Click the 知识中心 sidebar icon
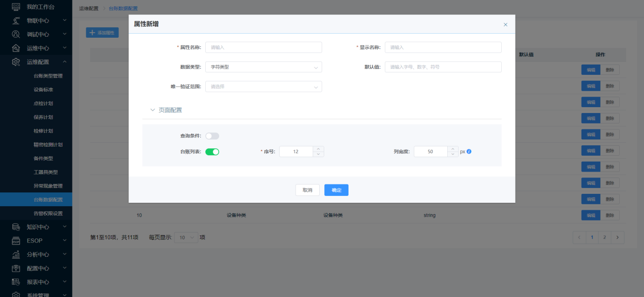The image size is (644, 297). click(16, 227)
